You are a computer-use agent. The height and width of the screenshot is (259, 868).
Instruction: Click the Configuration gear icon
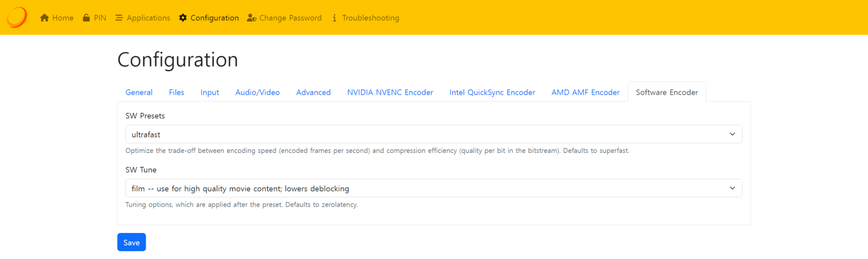point(183,18)
